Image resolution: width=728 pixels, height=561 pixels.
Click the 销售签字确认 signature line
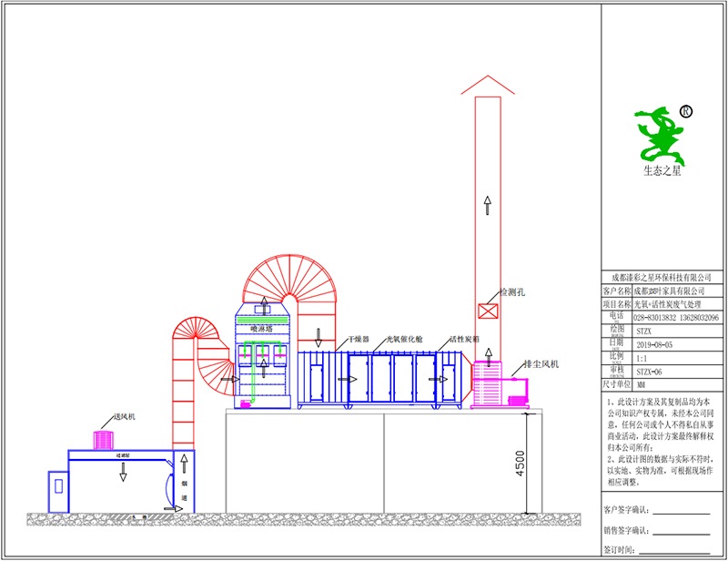[x=680, y=531]
